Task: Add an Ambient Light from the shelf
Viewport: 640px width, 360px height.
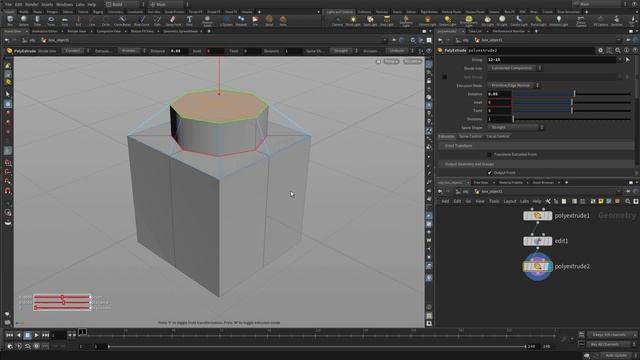Action: click(559, 20)
